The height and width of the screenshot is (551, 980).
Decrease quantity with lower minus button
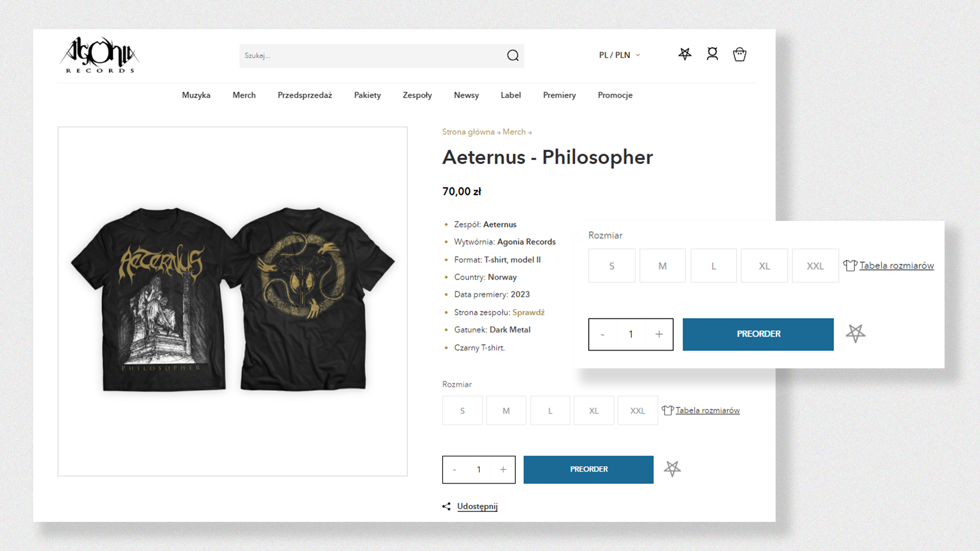[x=454, y=470]
